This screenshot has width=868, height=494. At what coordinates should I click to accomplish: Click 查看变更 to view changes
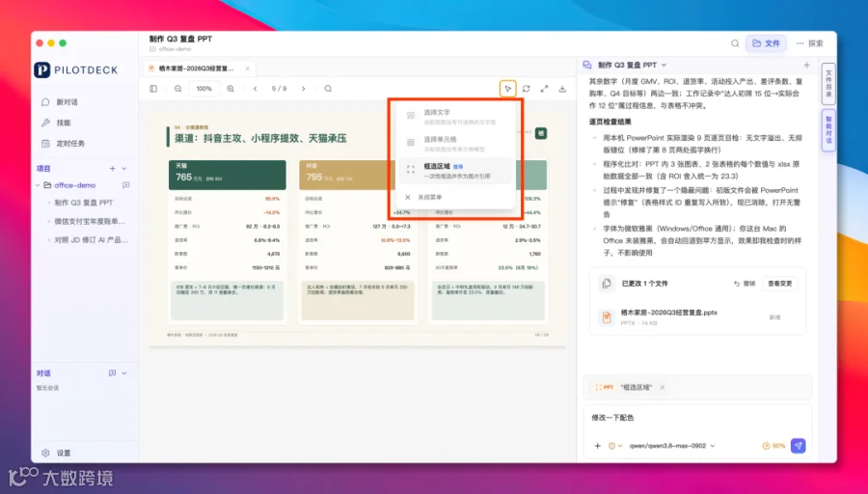tap(780, 284)
